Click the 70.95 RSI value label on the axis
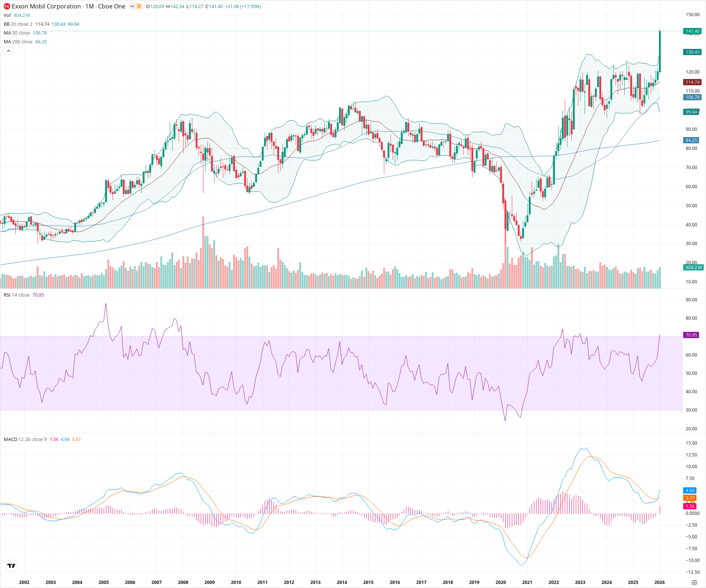The width and height of the screenshot is (706, 588). tap(692, 335)
